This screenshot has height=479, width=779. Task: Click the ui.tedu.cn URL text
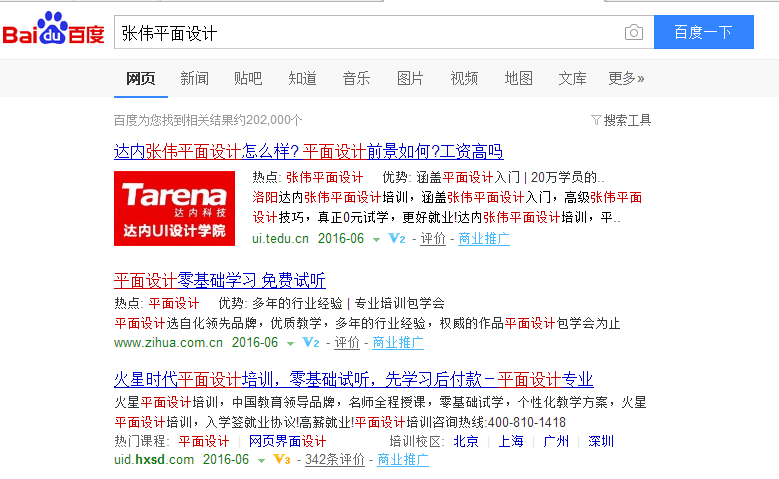point(280,239)
